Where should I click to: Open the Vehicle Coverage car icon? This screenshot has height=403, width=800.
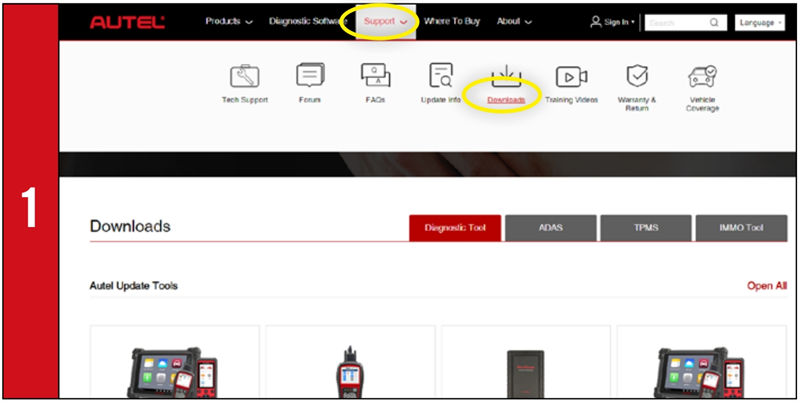pyautogui.click(x=703, y=77)
